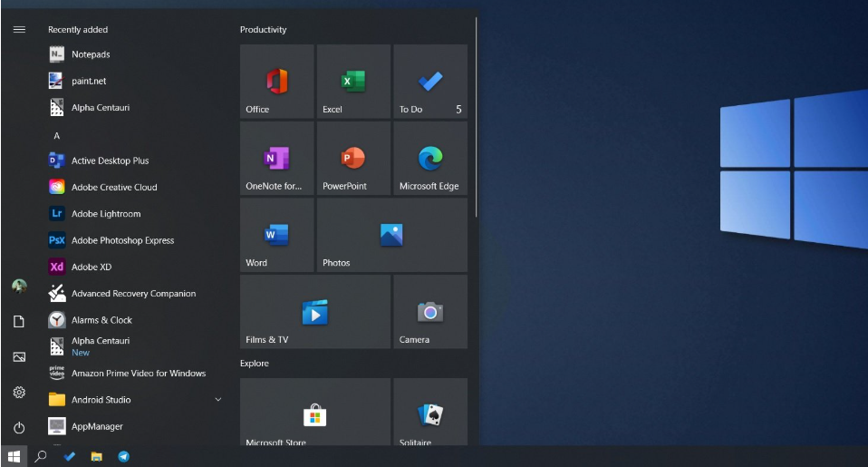Open Notepads from Recently added
The width and height of the screenshot is (868, 467).
(x=136, y=54)
